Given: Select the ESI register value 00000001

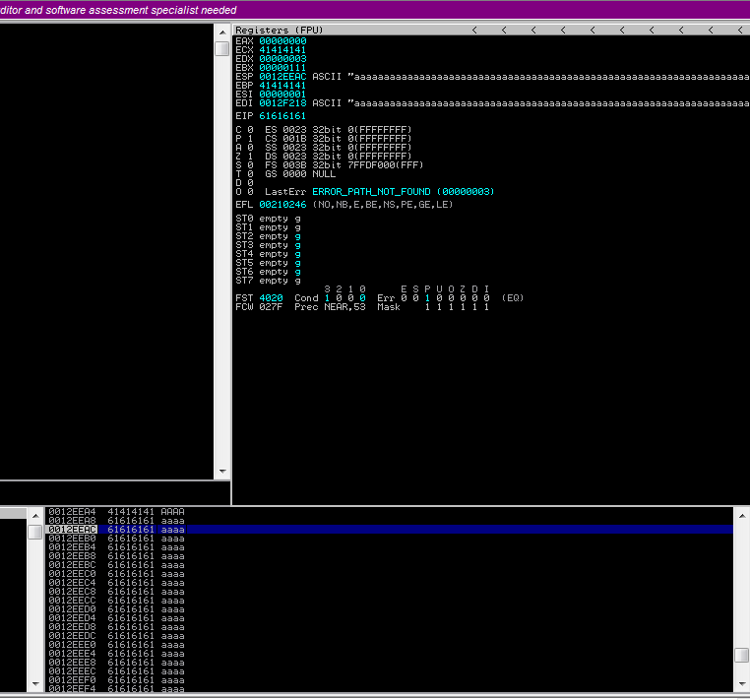Looking at the screenshot, I should point(282,95).
